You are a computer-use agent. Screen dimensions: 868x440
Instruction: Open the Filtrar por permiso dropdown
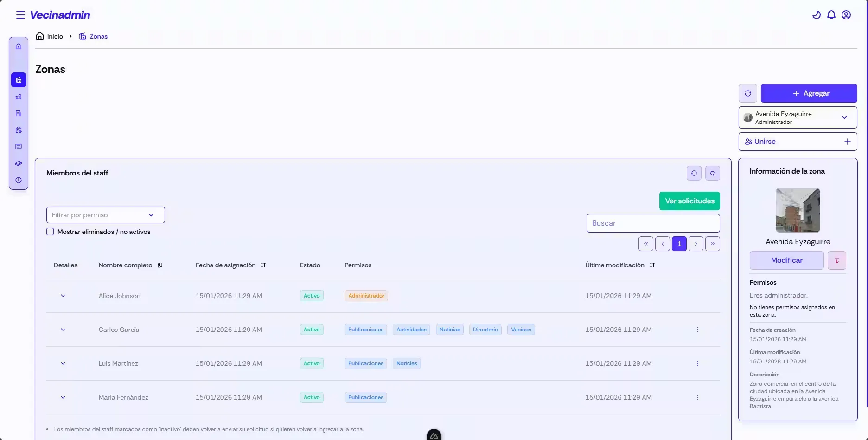point(105,215)
